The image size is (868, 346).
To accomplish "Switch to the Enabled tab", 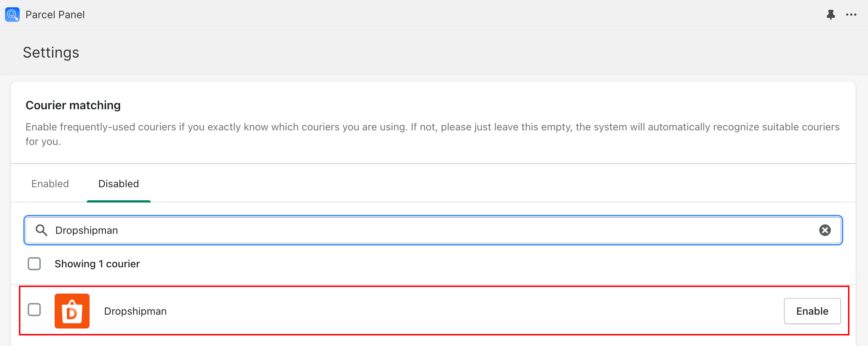I will click(50, 184).
